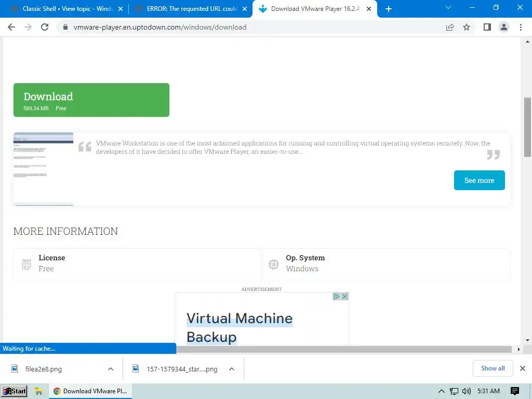Viewport: 532px width, 399px height.
Task: Expand options for 157-1579344_star download
Action: (x=231, y=369)
